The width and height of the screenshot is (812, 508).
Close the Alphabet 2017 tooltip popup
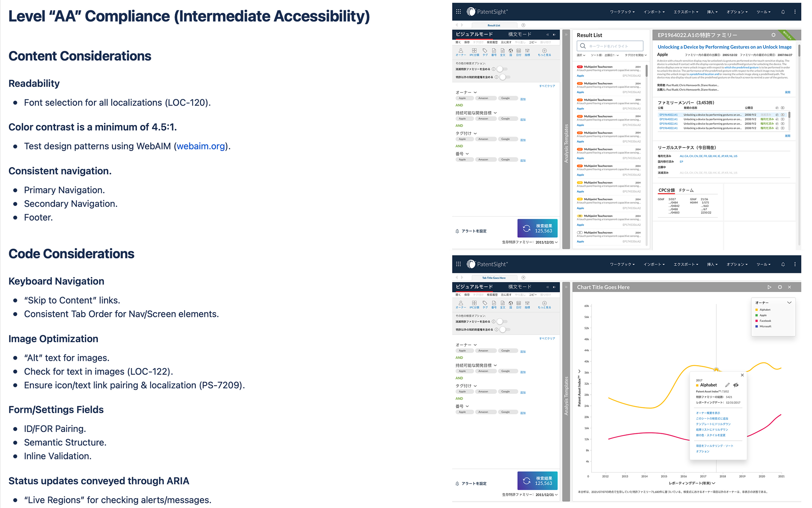click(x=742, y=375)
